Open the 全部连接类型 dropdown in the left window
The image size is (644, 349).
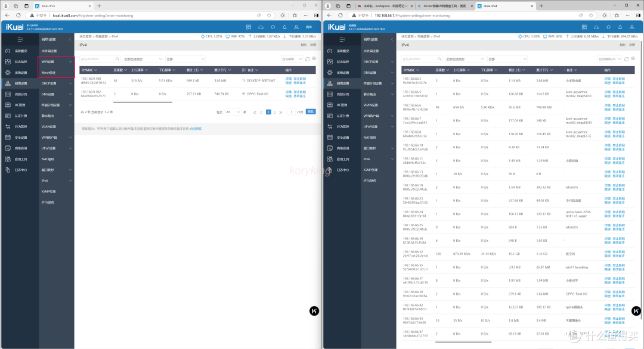coord(142,59)
